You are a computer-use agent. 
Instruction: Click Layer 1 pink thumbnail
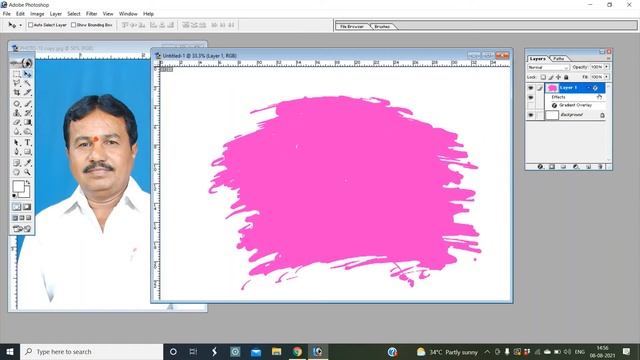(x=552, y=88)
